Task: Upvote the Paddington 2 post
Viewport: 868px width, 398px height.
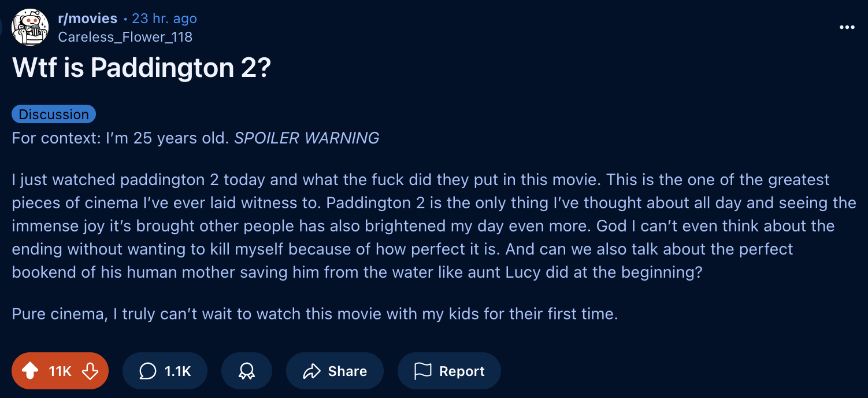Action: tap(30, 371)
